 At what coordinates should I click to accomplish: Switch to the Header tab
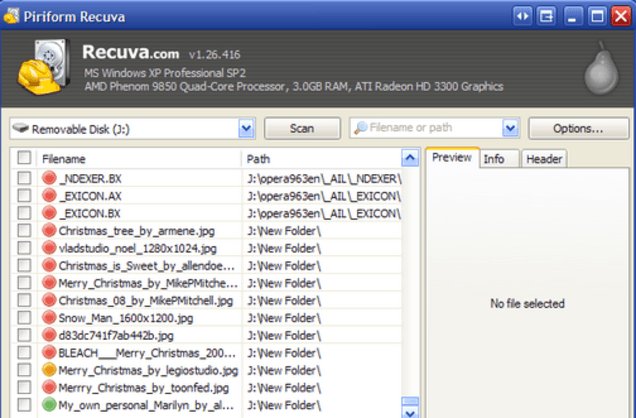click(544, 159)
